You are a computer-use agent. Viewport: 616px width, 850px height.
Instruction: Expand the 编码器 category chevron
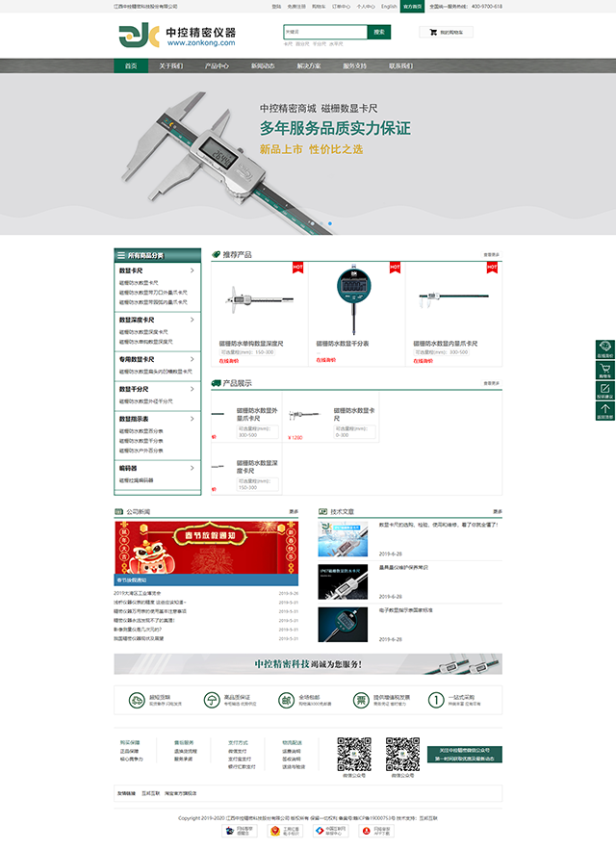192,469
